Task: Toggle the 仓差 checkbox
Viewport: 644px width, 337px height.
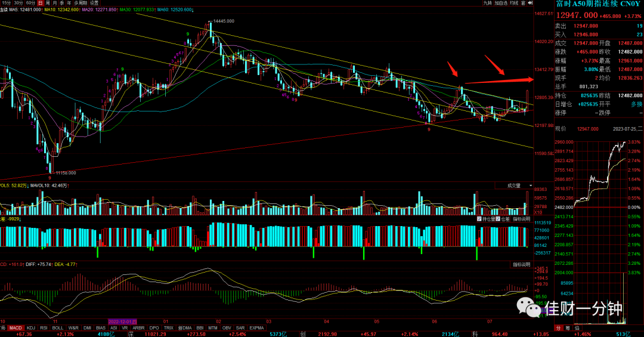Action: (x=498, y=219)
